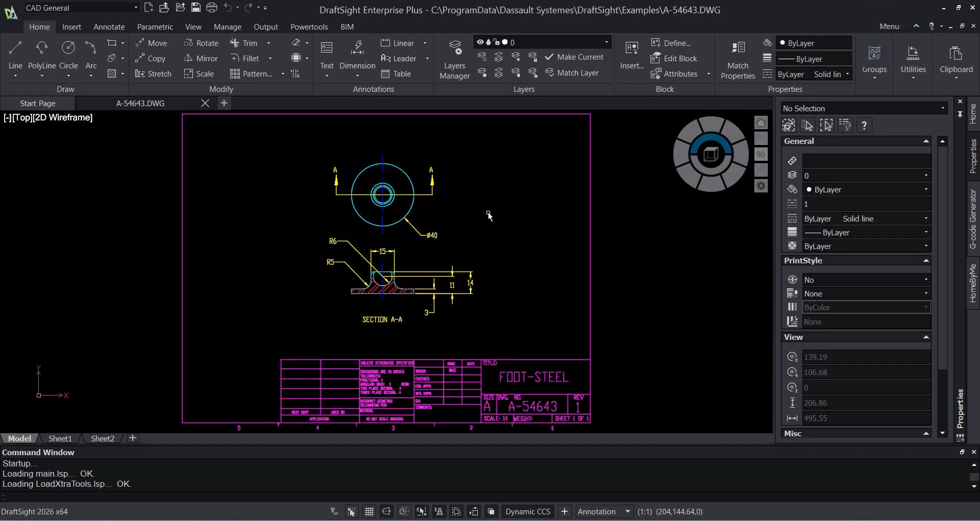Switch to the Annotate ribbon tab
Screen dimensions: 980x521
[x=109, y=27]
